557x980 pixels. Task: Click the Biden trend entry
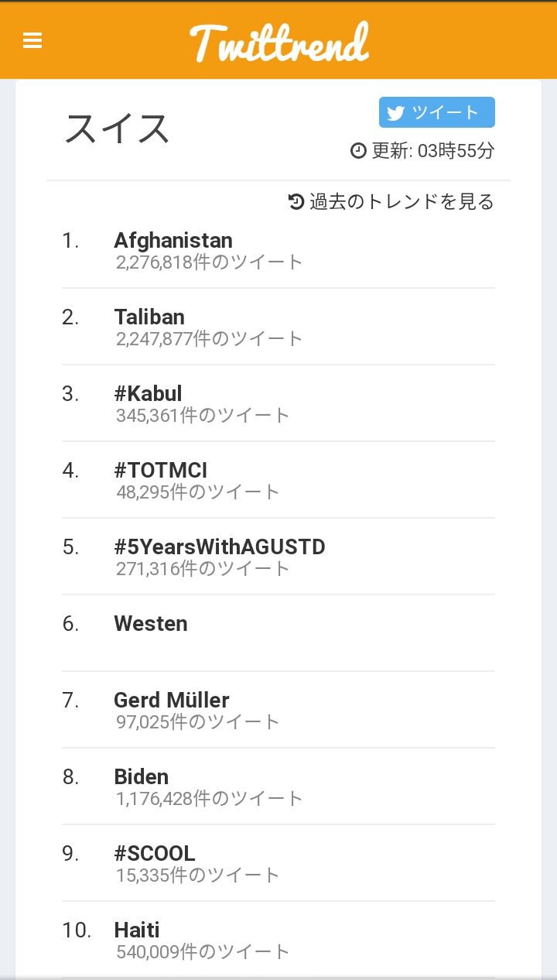(141, 777)
